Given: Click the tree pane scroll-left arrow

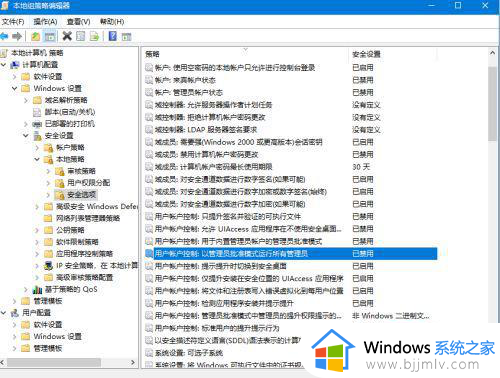Looking at the screenshot, I should tap(2, 362).
